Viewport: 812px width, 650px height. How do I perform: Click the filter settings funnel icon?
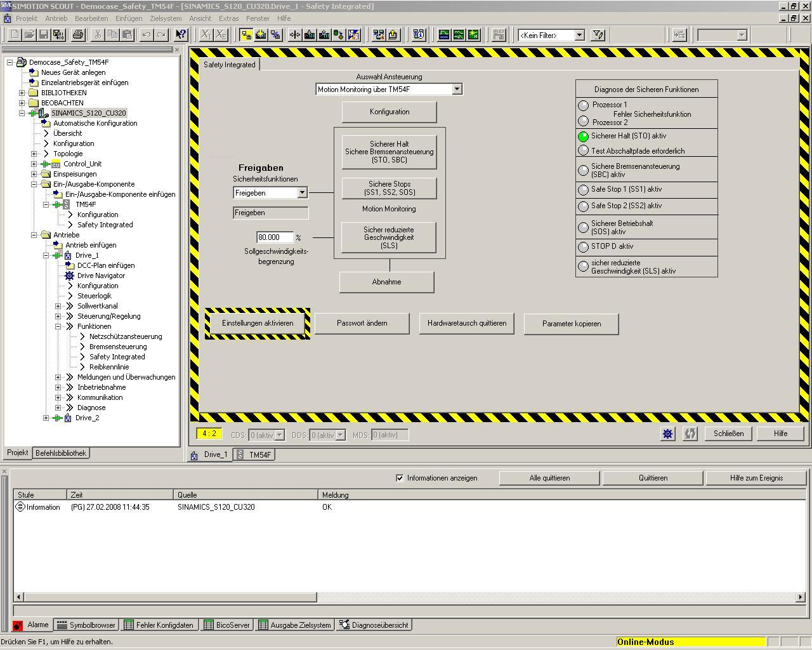pos(598,35)
